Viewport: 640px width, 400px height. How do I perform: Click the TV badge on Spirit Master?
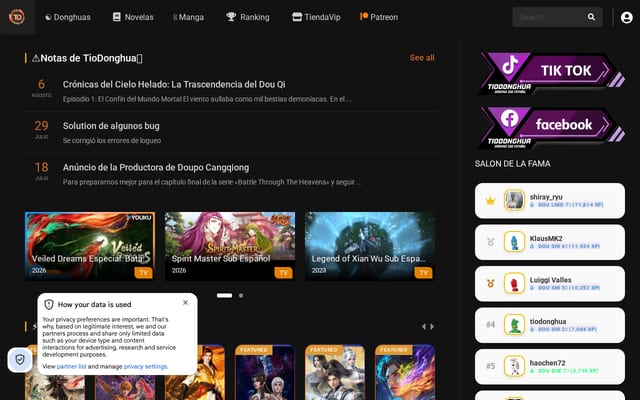pos(284,273)
